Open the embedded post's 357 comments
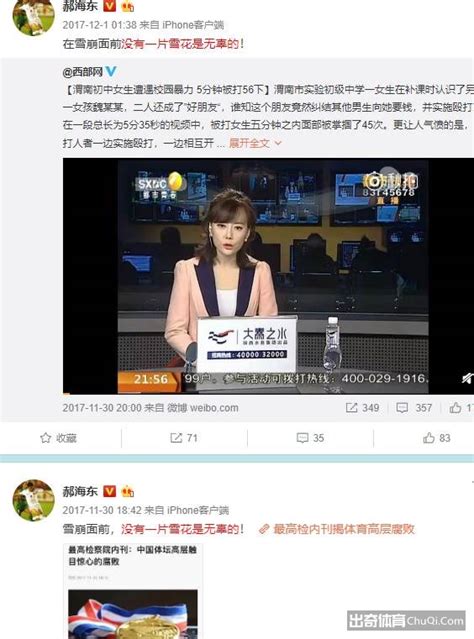 click(414, 408)
